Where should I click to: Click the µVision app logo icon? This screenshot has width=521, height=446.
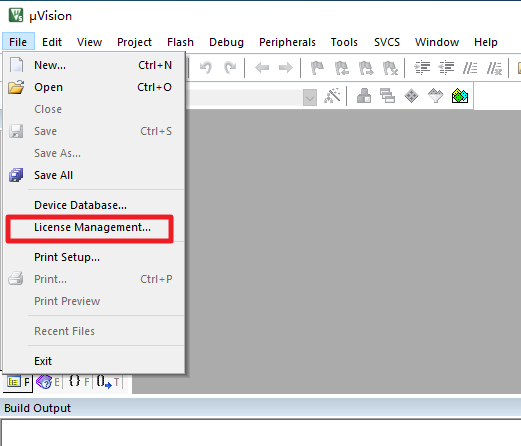(16, 15)
